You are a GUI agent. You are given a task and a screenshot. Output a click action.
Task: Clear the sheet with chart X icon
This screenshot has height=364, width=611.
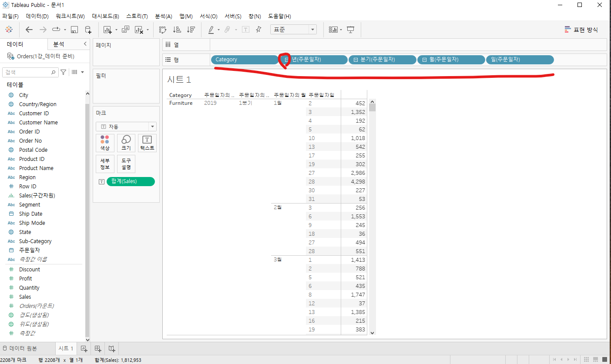(x=139, y=30)
